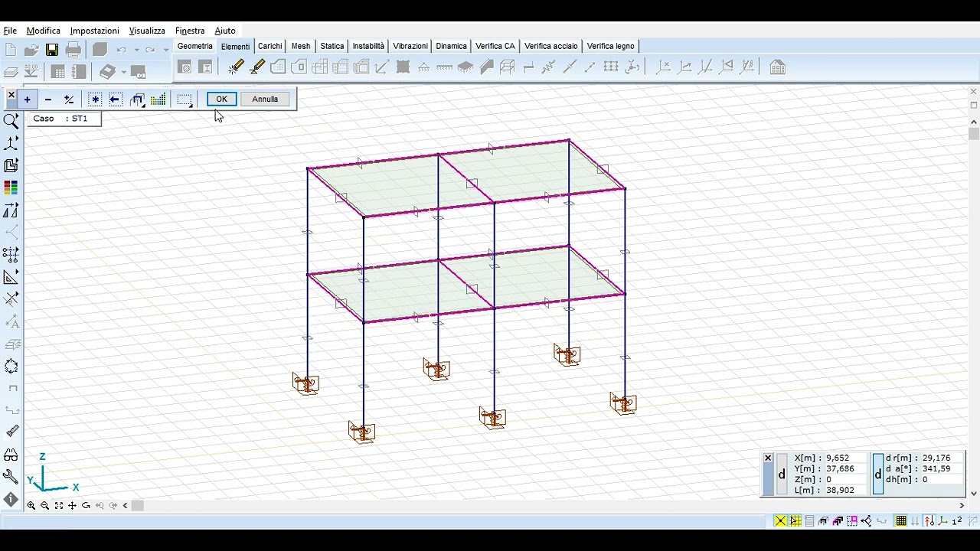
Task: Switch to the Geometria tab
Action: (195, 46)
